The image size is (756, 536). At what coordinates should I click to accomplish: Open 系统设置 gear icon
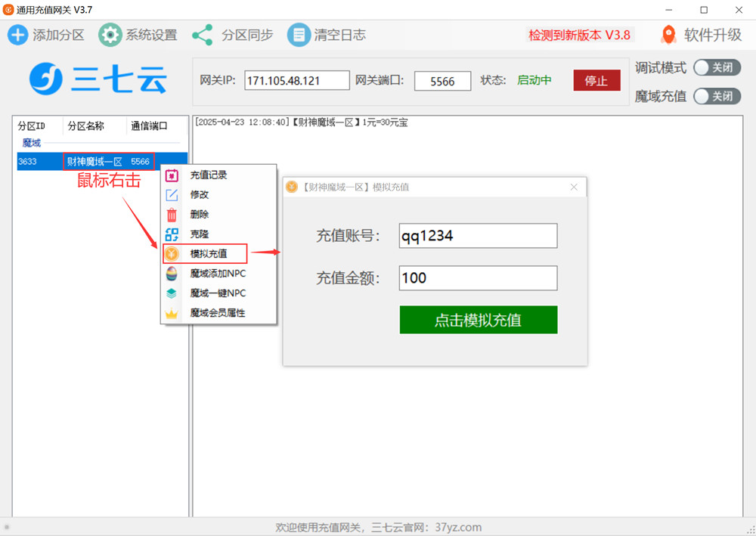(110, 35)
